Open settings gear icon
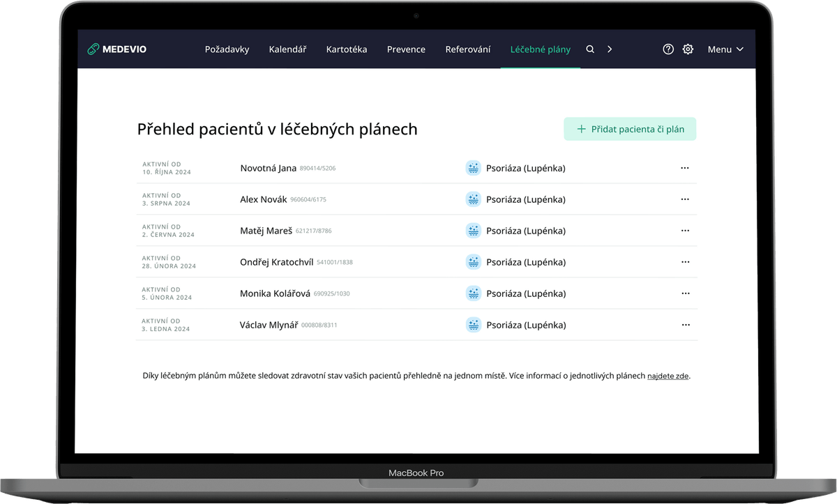This screenshot has width=837, height=504. [x=688, y=49]
